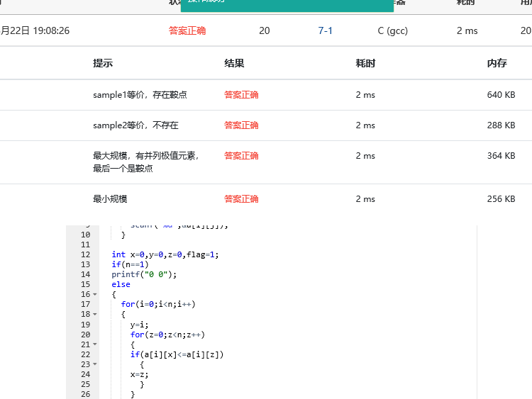Viewport: 532px width, 399px height.
Task: Open problem link 7-1
Action: tap(325, 30)
